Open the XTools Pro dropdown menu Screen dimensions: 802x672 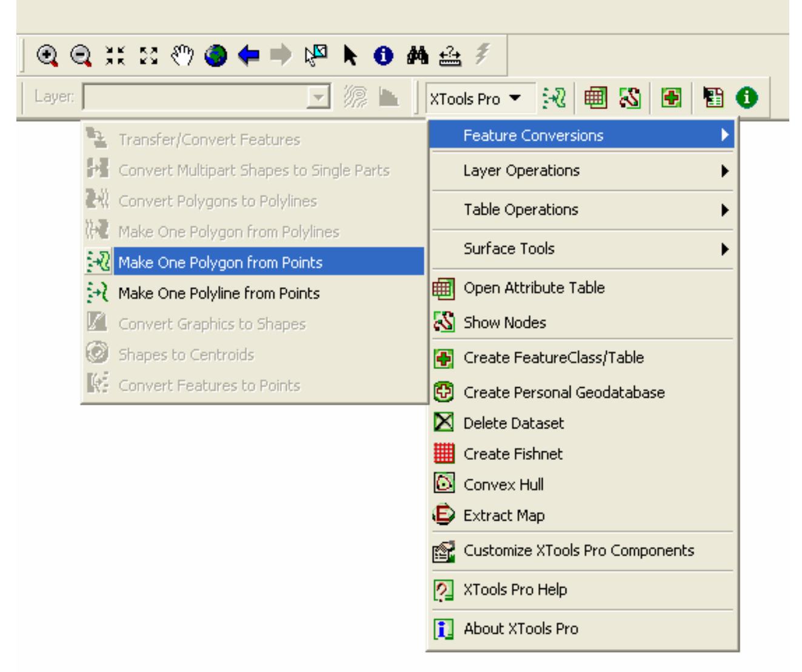(x=475, y=98)
